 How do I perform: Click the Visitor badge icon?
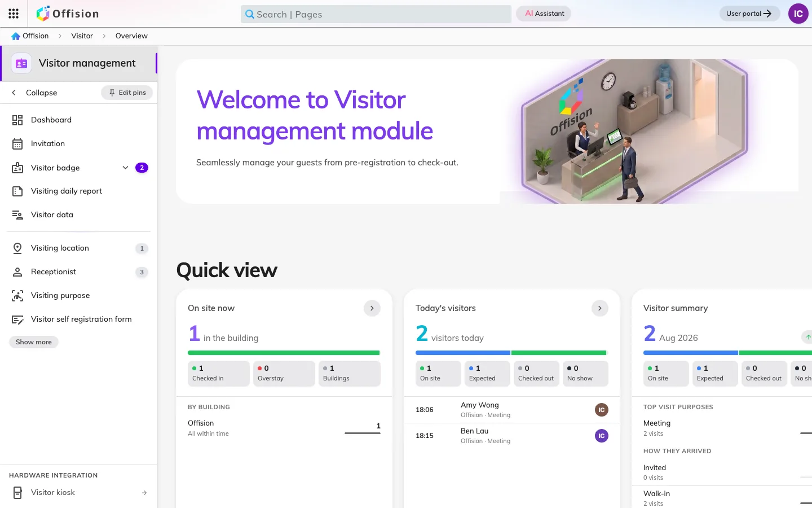[x=17, y=168]
